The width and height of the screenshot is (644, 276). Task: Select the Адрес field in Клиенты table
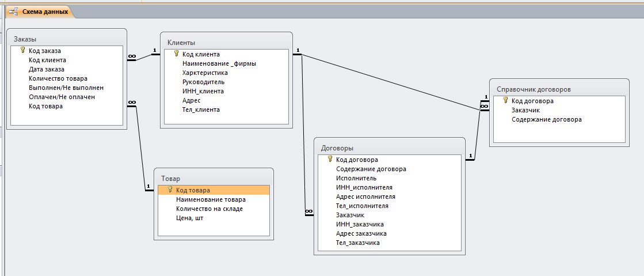[x=191, y=100]
